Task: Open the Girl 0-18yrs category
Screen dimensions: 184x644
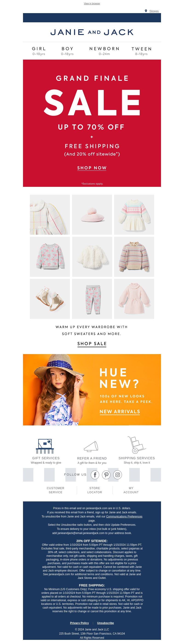Action: click(39, 51)
